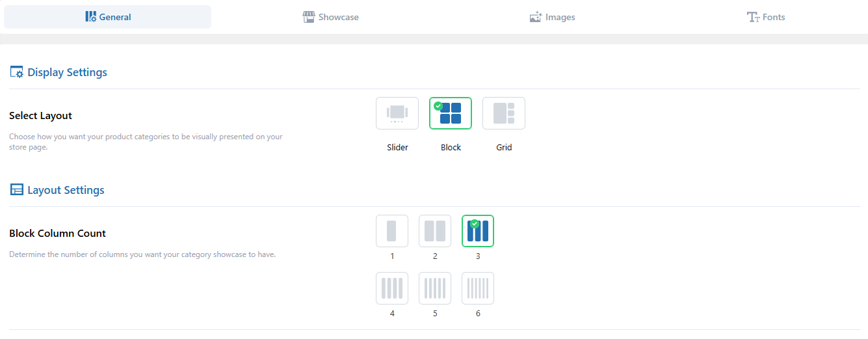
Task: Choose the 5-column block layout
Action: [435, 288]
